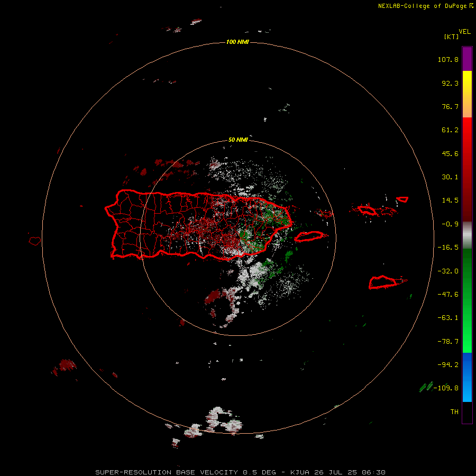476x476 pixels.
Task: Select the -47.6 velocity scale value
Action: click(x=448, y=295)
